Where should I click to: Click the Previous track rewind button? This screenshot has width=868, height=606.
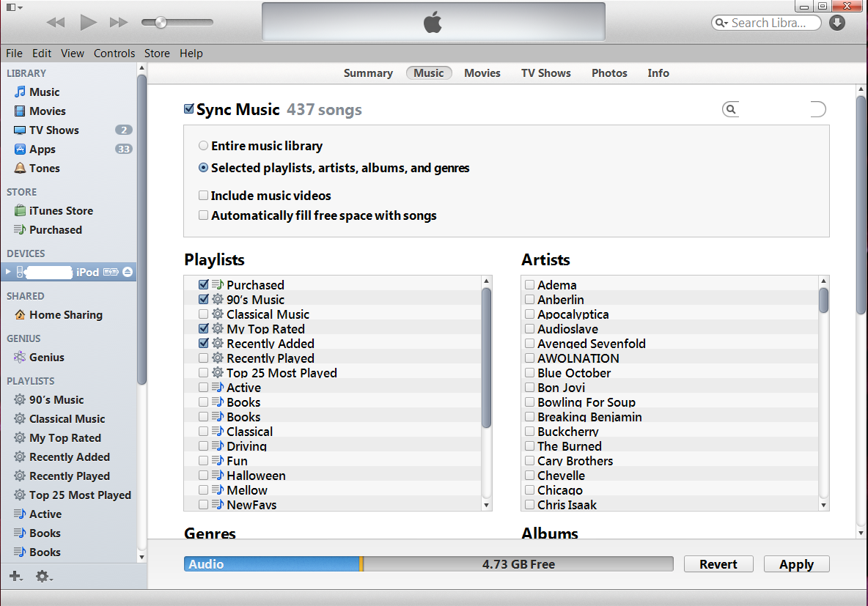click(56, 22)
